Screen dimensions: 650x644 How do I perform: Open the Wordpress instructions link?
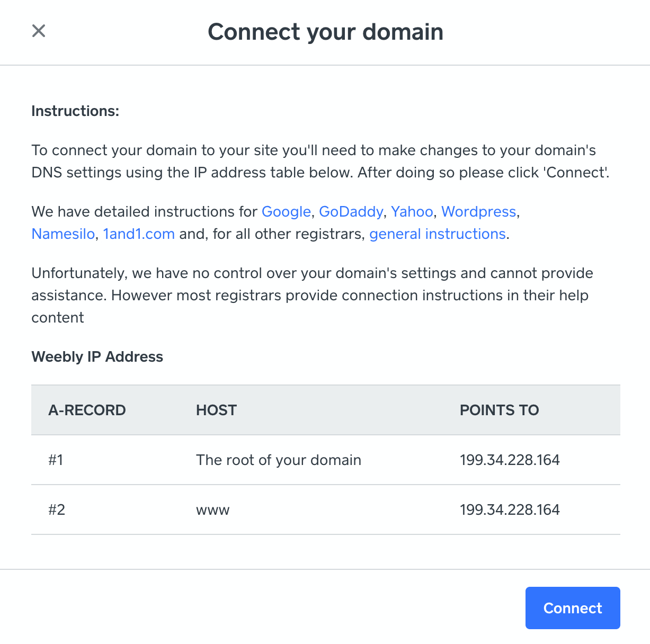[x=478, y=212]
